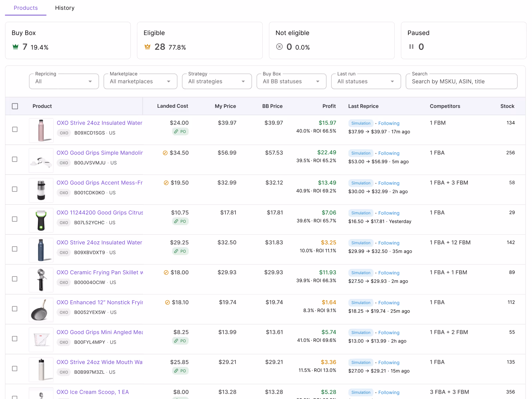Click the orange Eligible crown icon
Viewport: 532px width, 399px height.
point(147,47)
